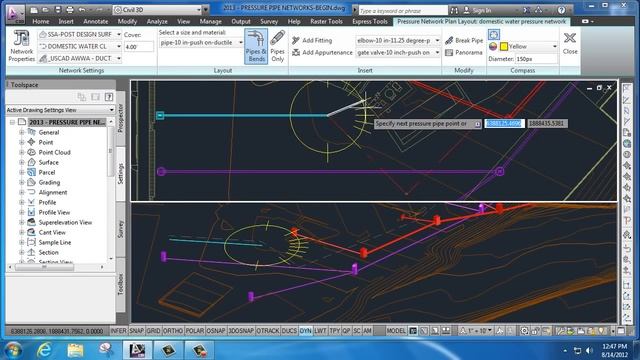
Task: Close the Pressure Network Plan Layout ribbon
Action: tap(570, 44)
